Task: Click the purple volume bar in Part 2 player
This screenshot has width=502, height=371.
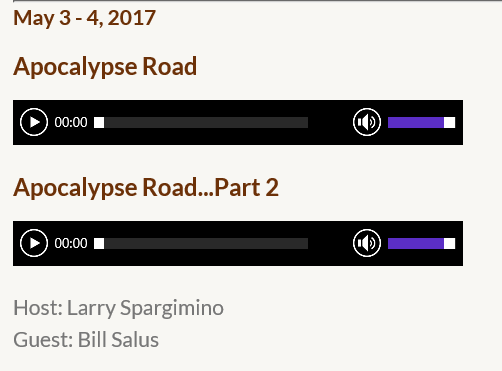Action: click(416, 243)
